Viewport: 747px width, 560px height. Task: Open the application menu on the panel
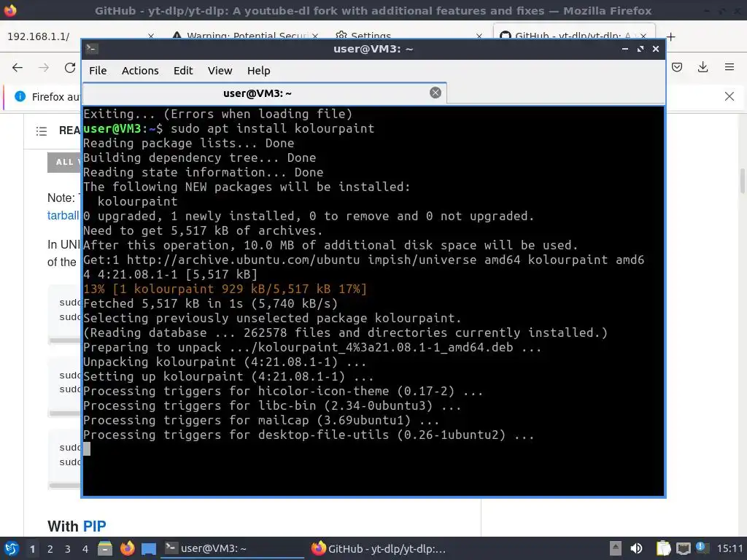11,548
